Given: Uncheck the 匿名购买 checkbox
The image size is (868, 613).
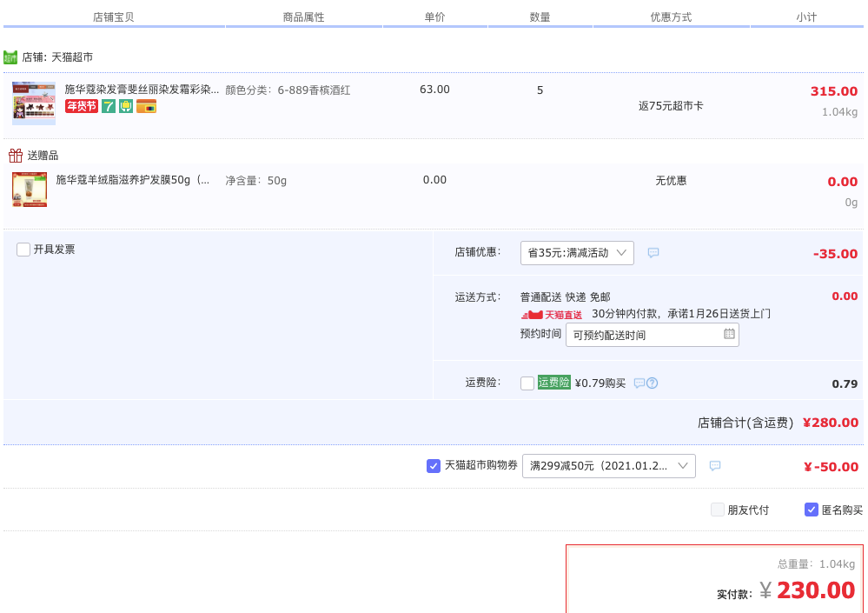Looking at the screenshot, I should (x=811, y=510).
